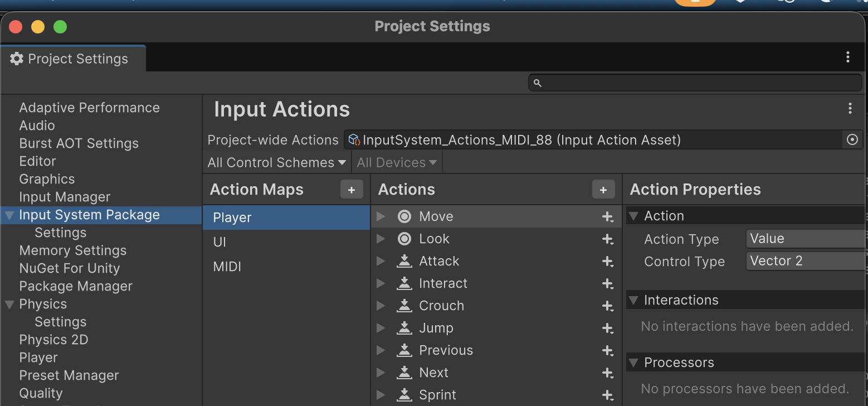
Task: Select the UI action map
Action: [220, 241]
